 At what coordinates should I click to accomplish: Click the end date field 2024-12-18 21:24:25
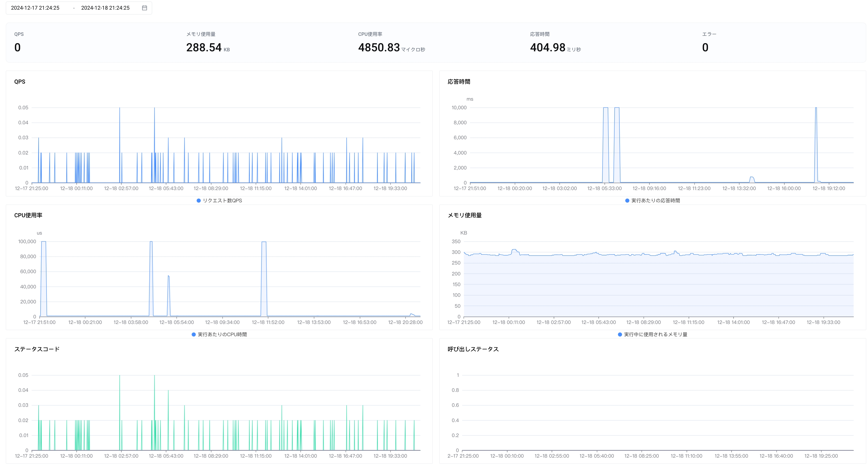tap(105, 8)
